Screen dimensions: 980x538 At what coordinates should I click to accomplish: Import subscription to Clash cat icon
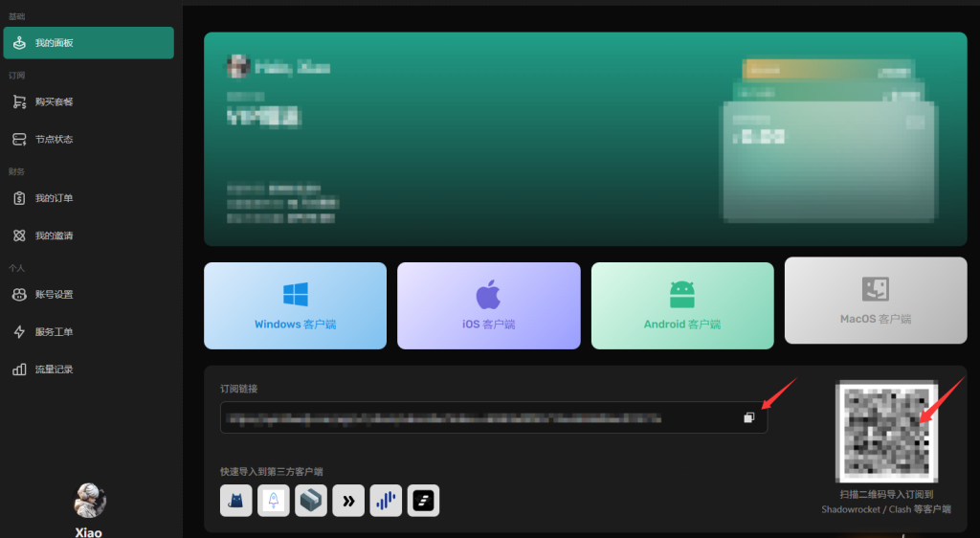(236, 501)
